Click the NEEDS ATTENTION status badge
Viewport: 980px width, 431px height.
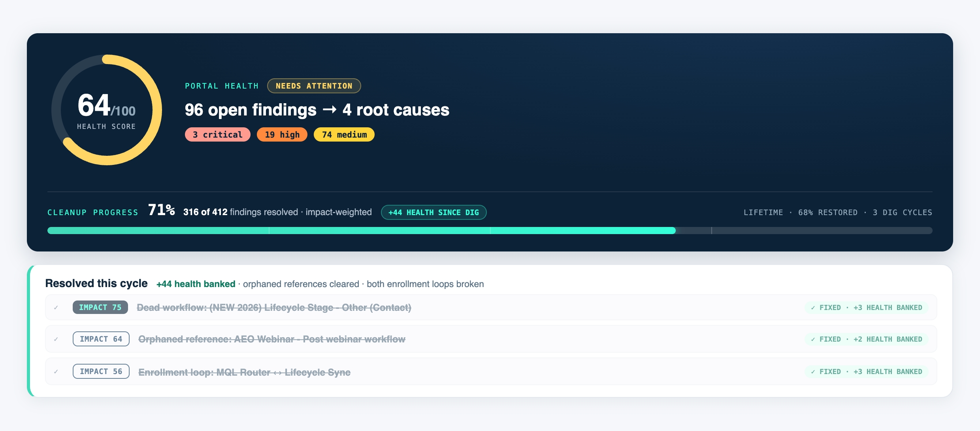click(x=314, y=86)
